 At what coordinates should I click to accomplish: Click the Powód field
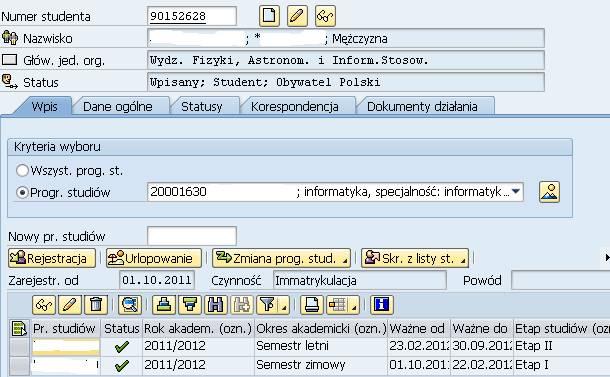pyautogui.click(x=561, y=280)
